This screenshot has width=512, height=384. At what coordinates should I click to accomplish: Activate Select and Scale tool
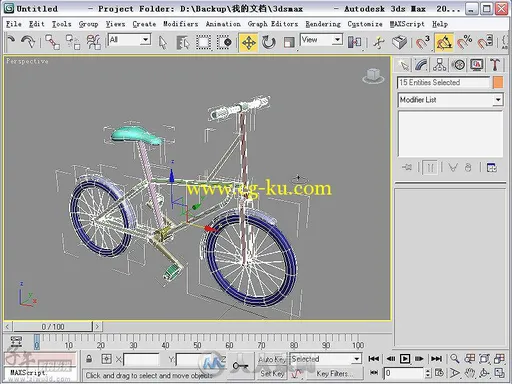click(x=289, y=43)
